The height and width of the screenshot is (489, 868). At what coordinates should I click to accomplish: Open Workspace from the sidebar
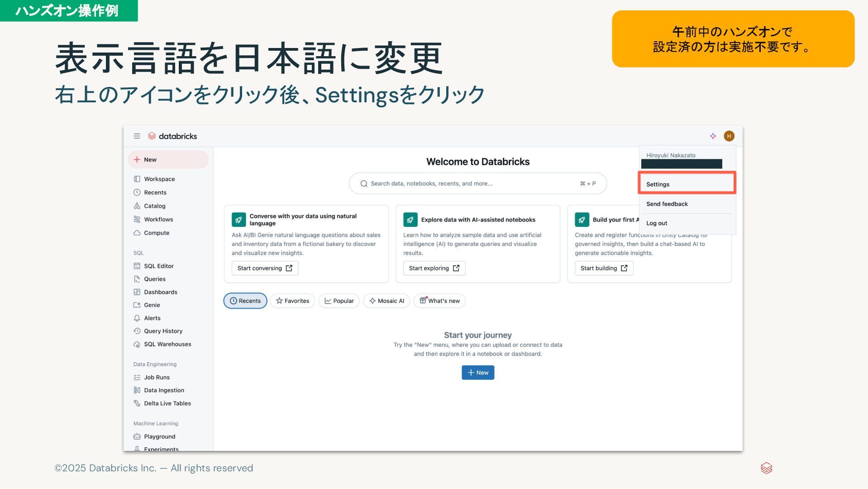(x=159, y=179)
